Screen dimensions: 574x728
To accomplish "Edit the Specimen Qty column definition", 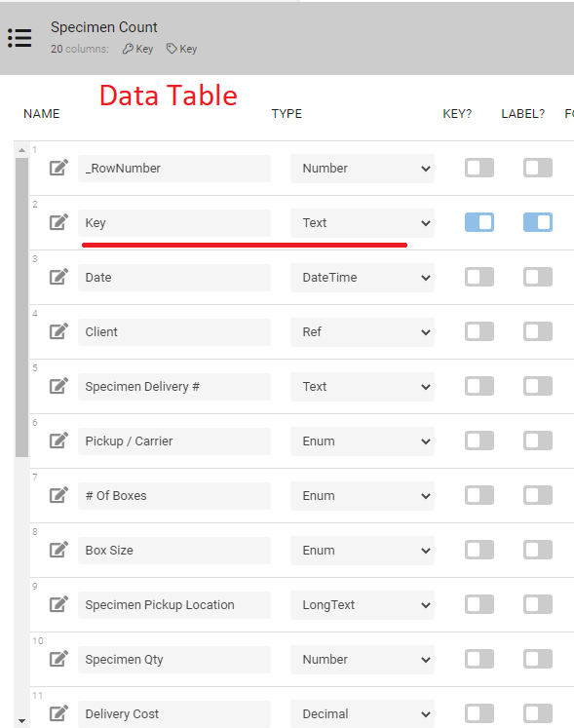I will click(x=59, y=659).
